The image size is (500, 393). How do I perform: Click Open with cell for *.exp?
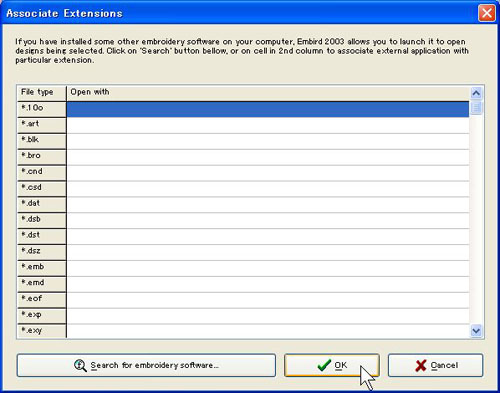coord(268,316)
